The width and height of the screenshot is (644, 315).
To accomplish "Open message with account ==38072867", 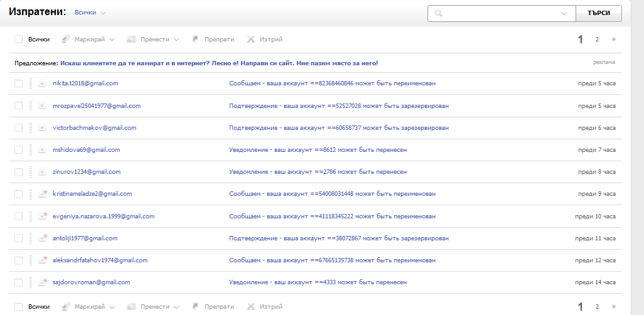I will tap(339, 238).
